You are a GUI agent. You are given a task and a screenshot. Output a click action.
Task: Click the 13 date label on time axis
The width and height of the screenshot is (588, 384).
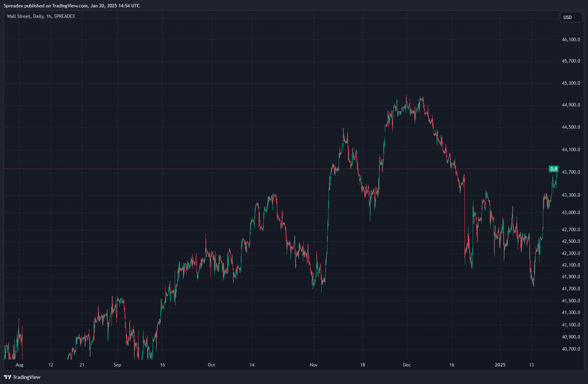pyautogui.click(x=532, y=365)
